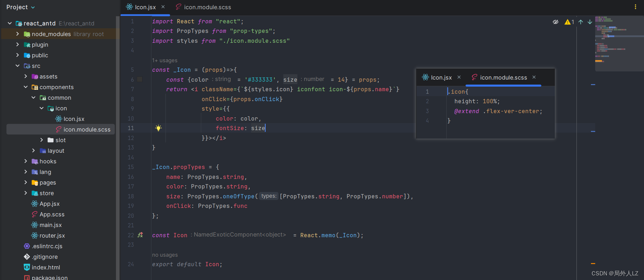Viewport: 644px width, 280px height.
Task: Click the assets folder icon
Action: point(35,77)
